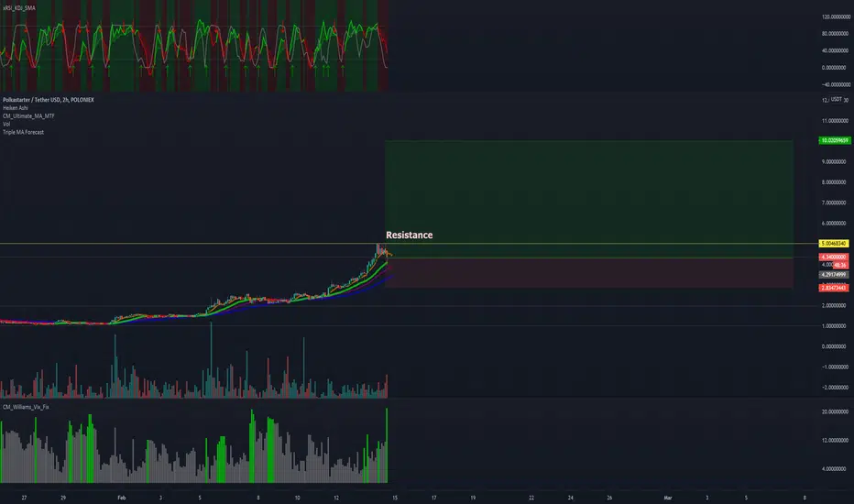
Task: Click the red 4.34000000 current price tag
Action: [834, 257]
